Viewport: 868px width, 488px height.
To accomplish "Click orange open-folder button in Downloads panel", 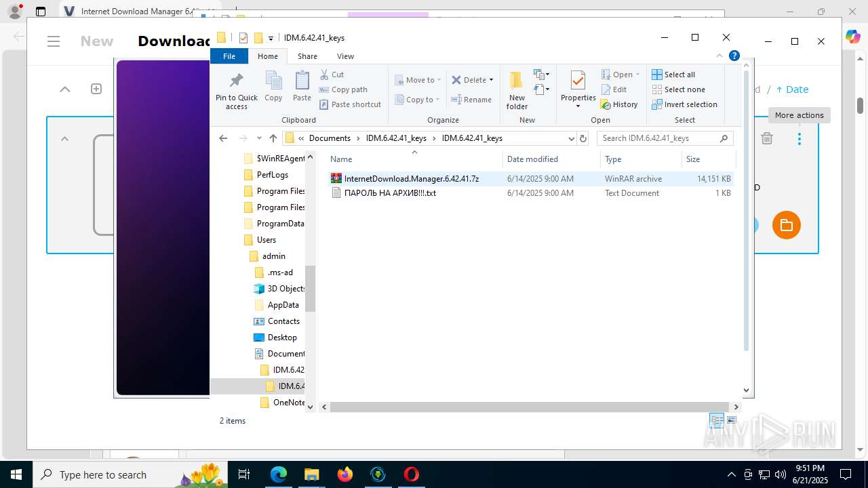I will pyautogui.click(x=787, y=225).
